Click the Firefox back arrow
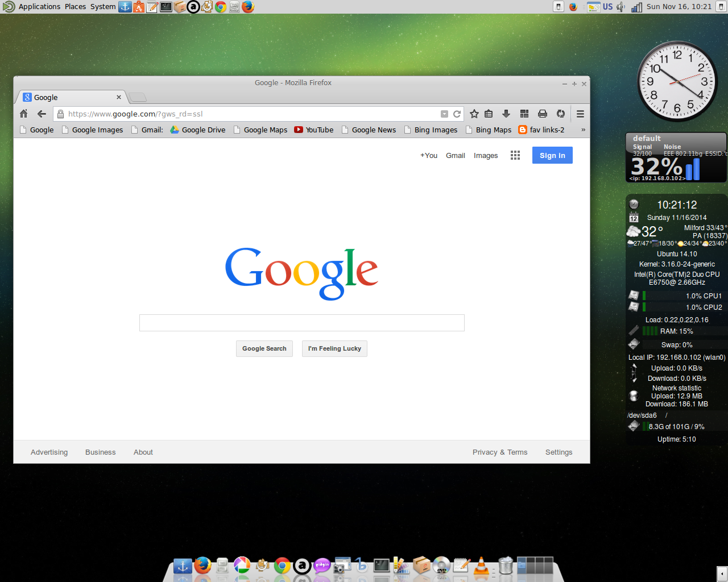The image size is (728, 582). pos(42,114)
